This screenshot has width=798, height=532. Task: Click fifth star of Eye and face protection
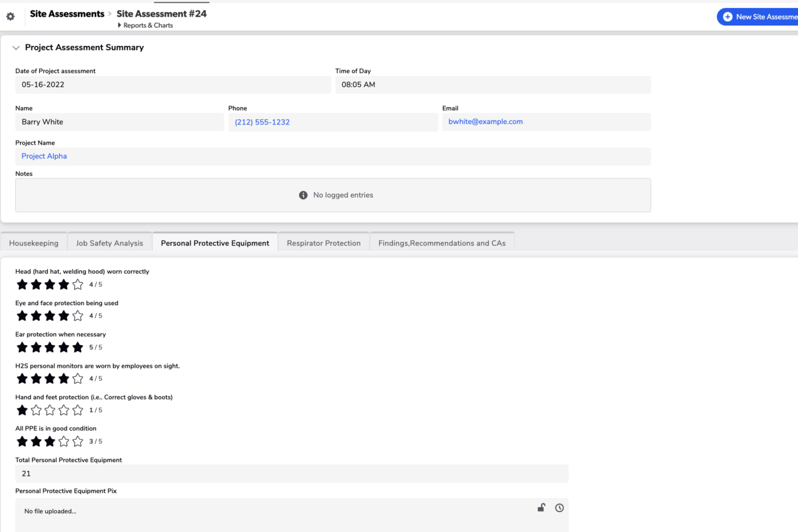pos(77,316)
